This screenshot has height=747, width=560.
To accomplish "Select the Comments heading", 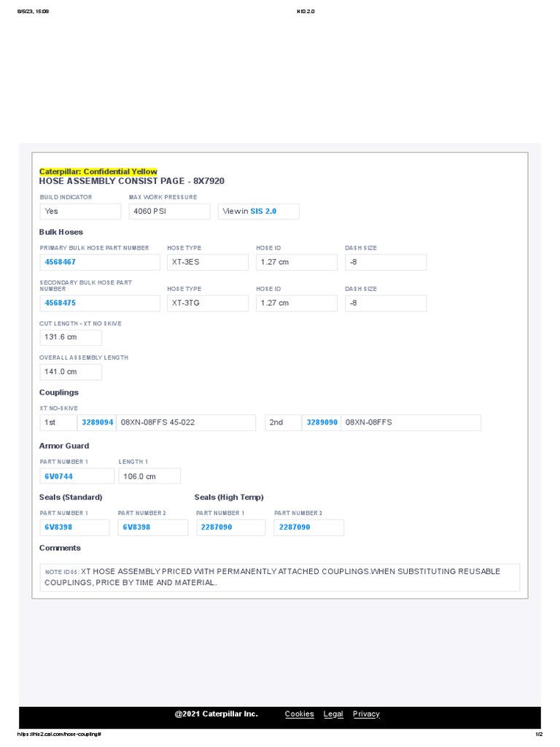I will pos(60,549).
